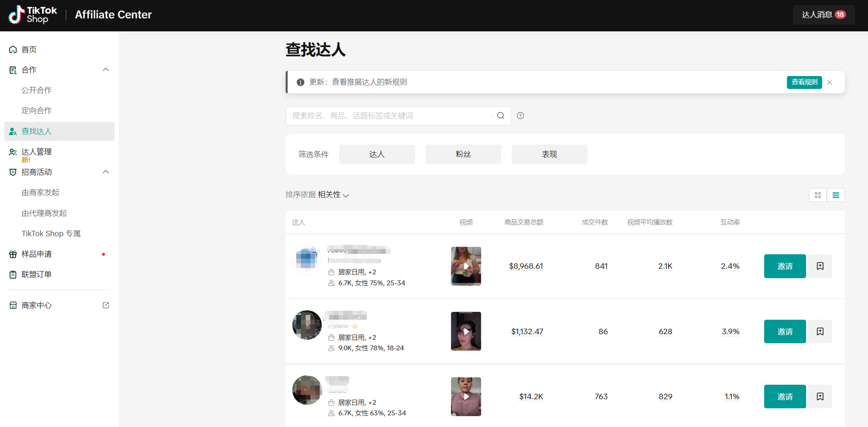
Task: Click the info icon in update banner
Action: [x=300, y=82]
